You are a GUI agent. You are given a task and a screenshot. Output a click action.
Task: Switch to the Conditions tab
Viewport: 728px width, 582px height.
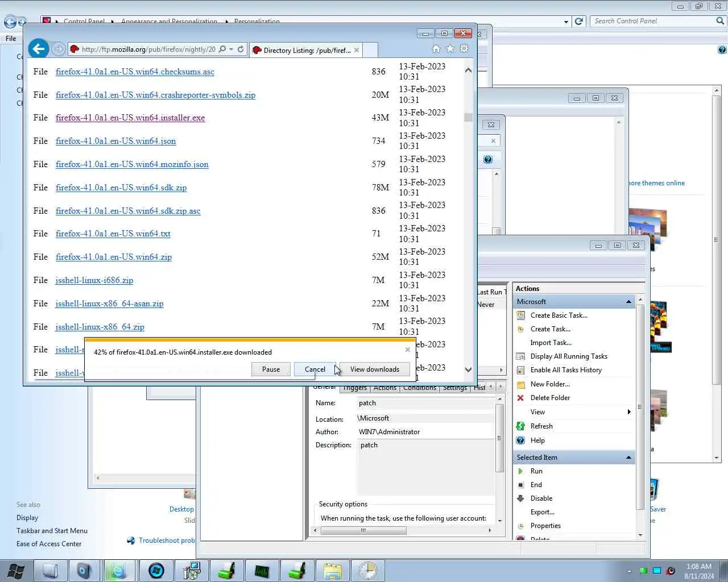point(419,388)
